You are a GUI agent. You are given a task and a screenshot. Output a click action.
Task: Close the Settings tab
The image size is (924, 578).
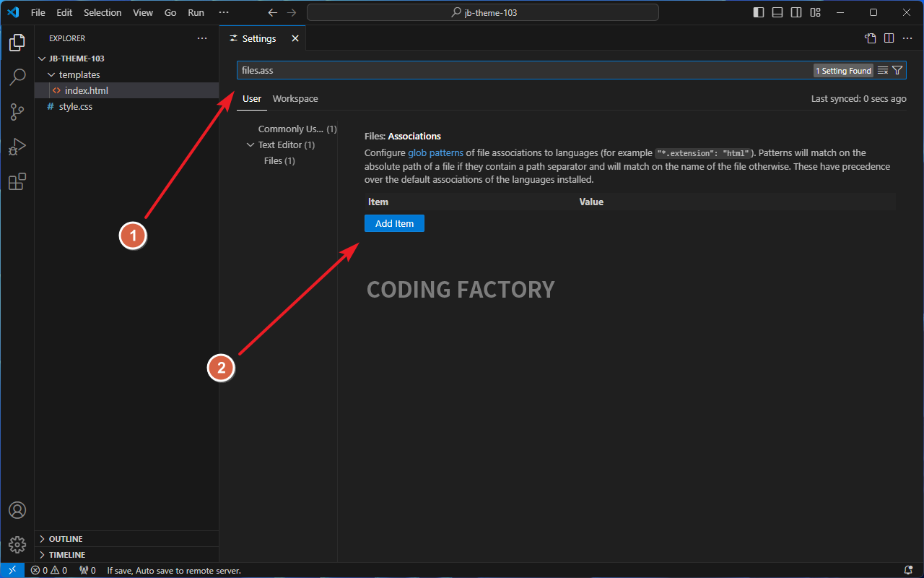point(295,38)
